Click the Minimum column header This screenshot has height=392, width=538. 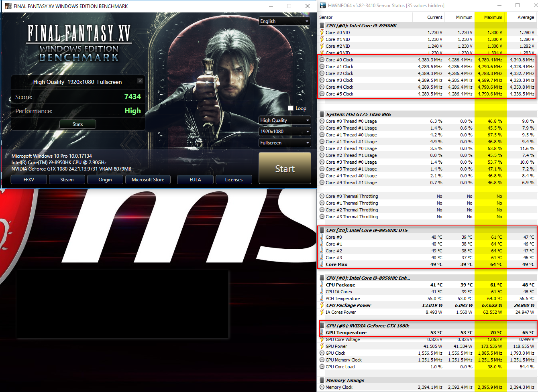coord(460,17)
